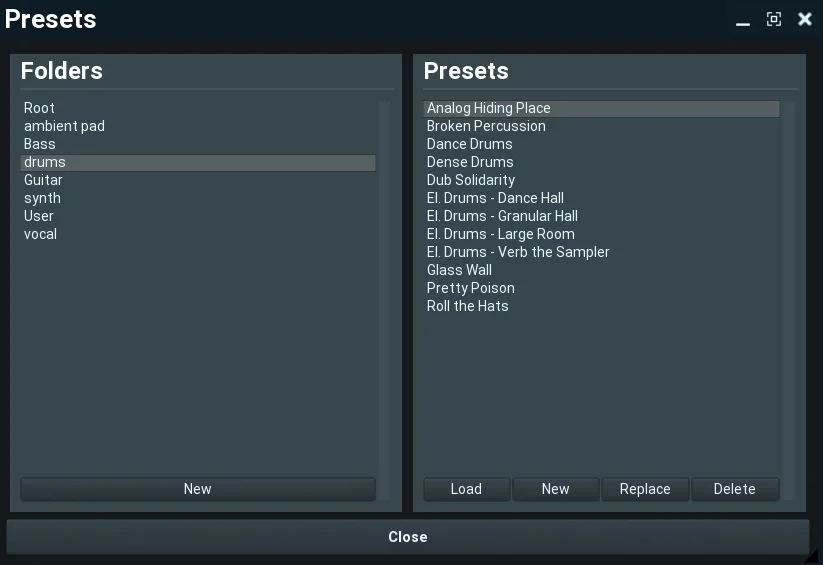823x565 pixels.
Task: Choose the Dub Solidarity preset
Action: coord(471,180)
